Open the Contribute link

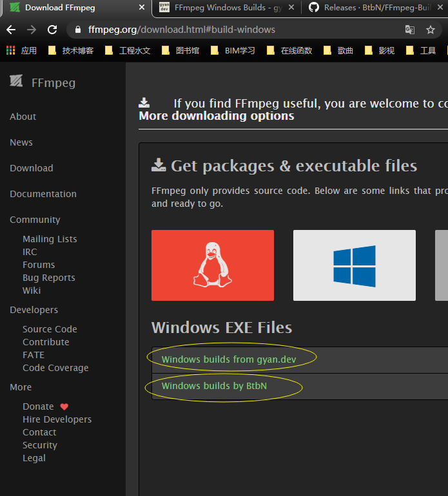pyautogui.click(x=46, y=342)
